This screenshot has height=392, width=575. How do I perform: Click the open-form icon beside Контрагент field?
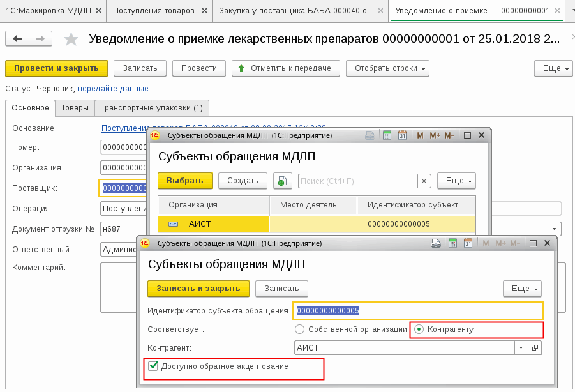click(535, 348)
